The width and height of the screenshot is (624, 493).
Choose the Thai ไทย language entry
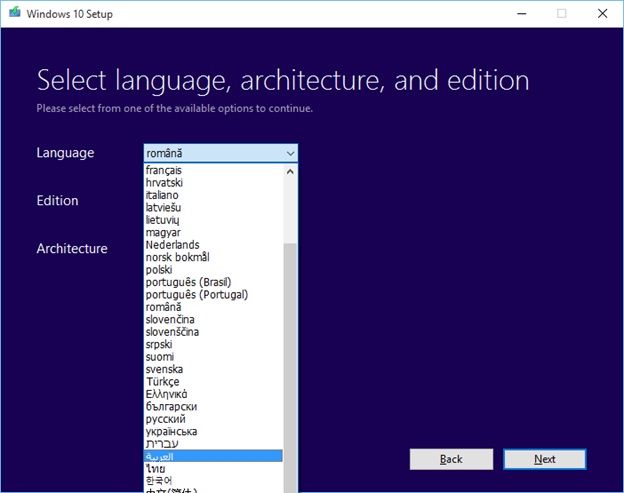tap(213, 468)
